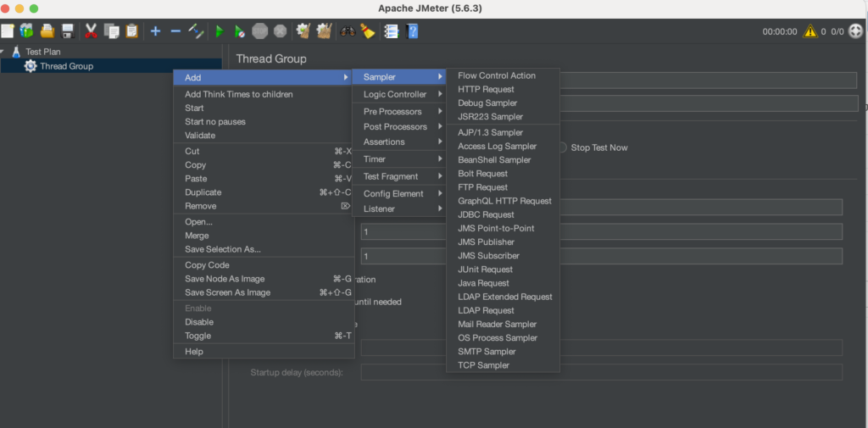Select JUnit Request sampler
Image resolution: width=868 pixels, height=428 pixels.
tap(504, 270)
